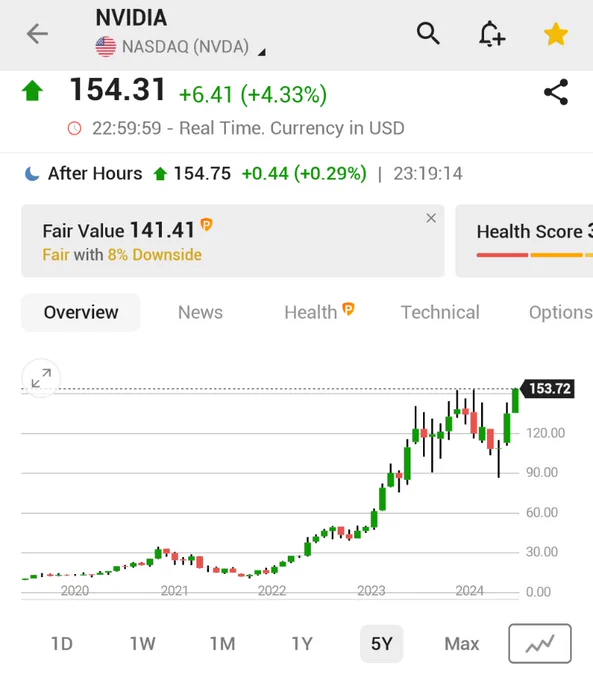Tap the green up arrow beside 154.31

(33, 91)
